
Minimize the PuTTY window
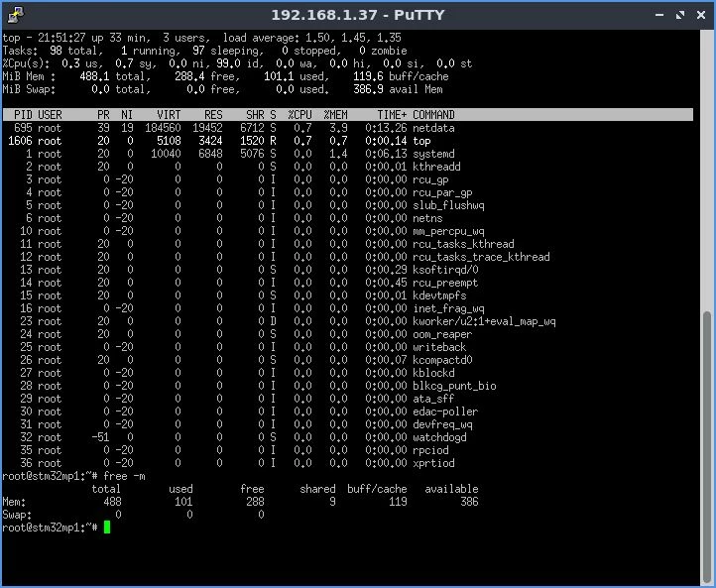point(658,15)
